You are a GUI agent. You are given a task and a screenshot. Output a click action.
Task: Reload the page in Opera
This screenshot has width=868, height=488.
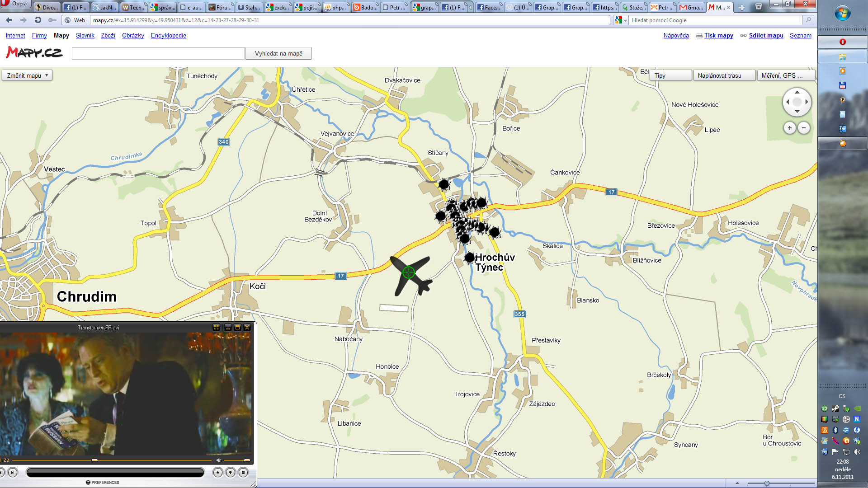38,20
